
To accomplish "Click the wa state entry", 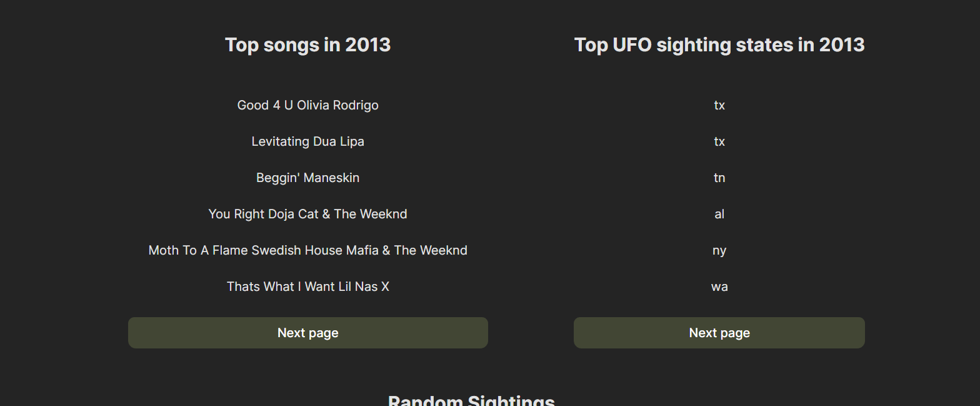I will click(x=719, y=286).
